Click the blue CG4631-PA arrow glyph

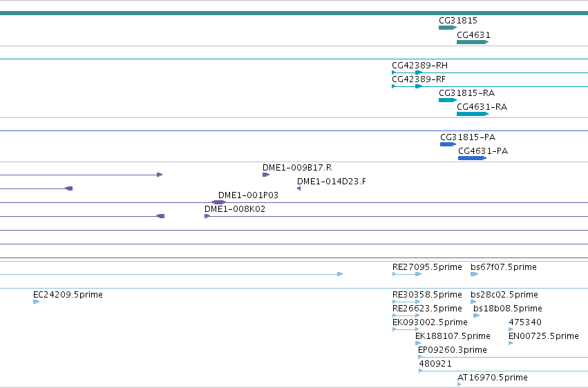click(x=472, y=158)
